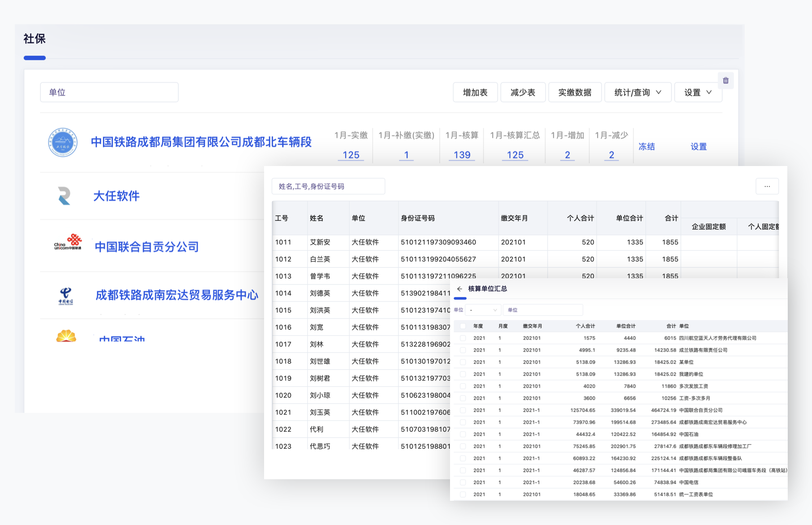Open the 设置 dropdown in toolbar
Viewport: 812px width, 525px height.
coord(698,92)
